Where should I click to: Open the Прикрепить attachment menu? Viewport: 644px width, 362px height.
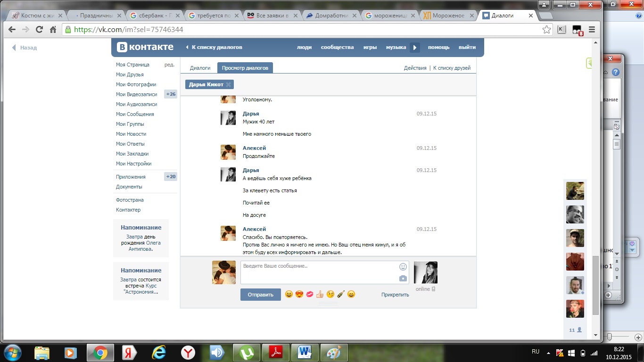click(x=395, y=295)
